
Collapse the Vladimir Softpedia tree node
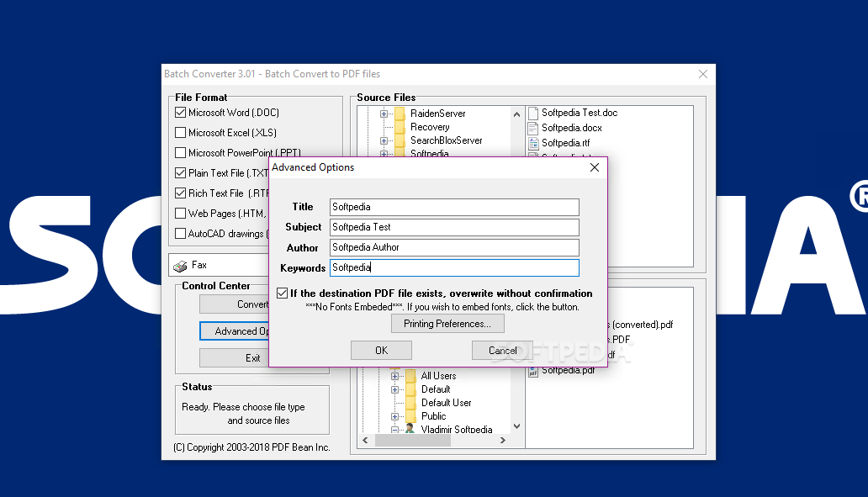tap(394, 430)
